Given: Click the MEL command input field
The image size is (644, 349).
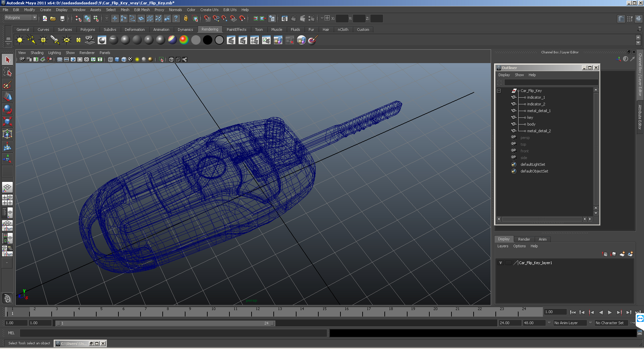Looking at the screenshot, I should (x=173, y=333).
